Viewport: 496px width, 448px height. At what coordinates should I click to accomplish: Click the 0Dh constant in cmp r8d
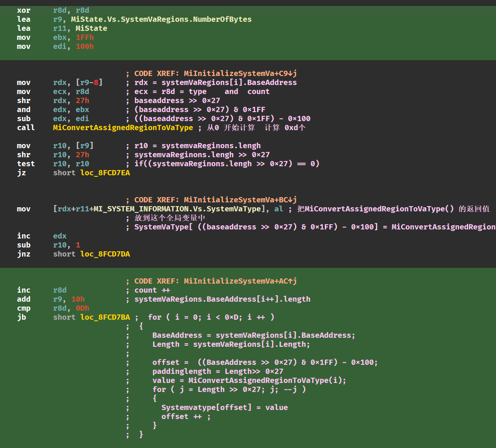coord(82,308)
